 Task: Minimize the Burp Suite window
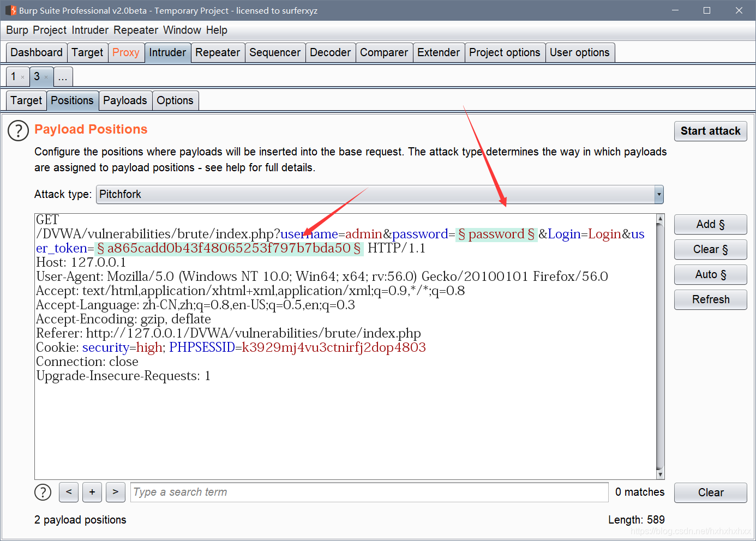tap(675, 10)
